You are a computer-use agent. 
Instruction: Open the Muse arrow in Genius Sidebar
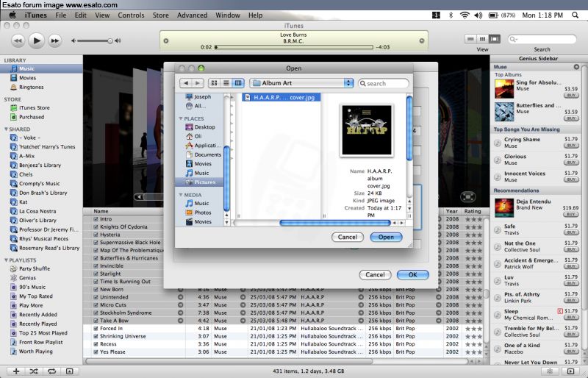(576, 67)
